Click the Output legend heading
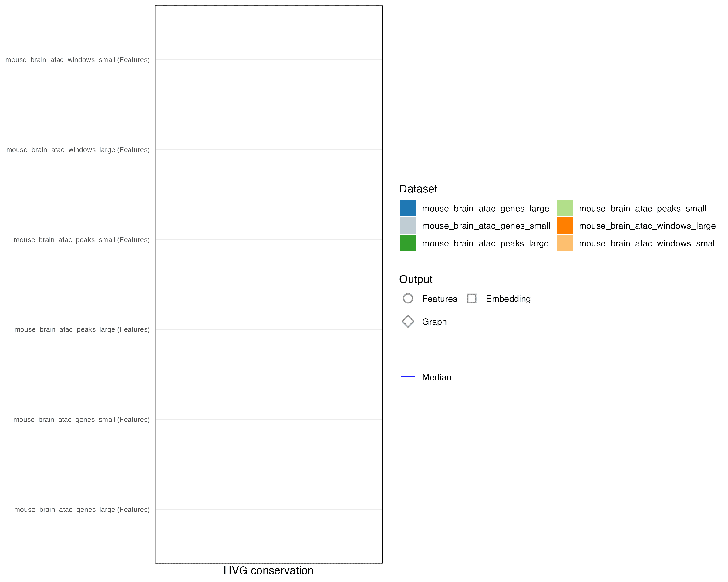The image size is (728, 582). pyautogui.click(x=416, y=279)
